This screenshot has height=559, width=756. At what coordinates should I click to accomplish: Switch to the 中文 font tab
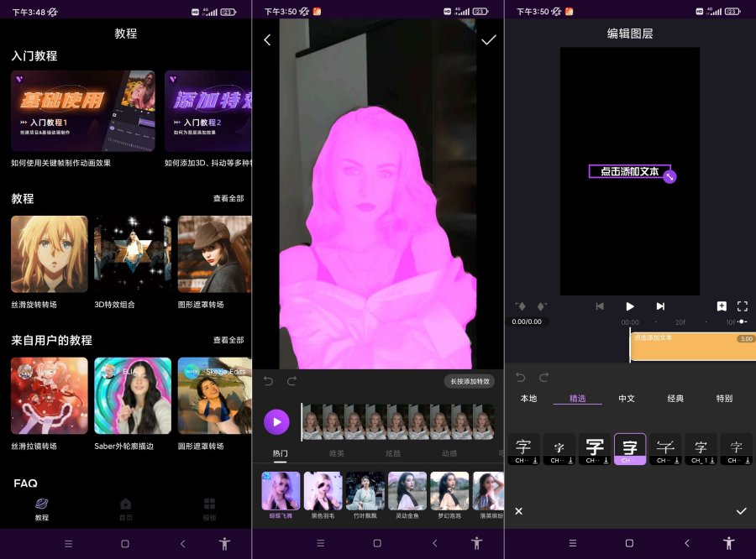[x=627, y=399]
